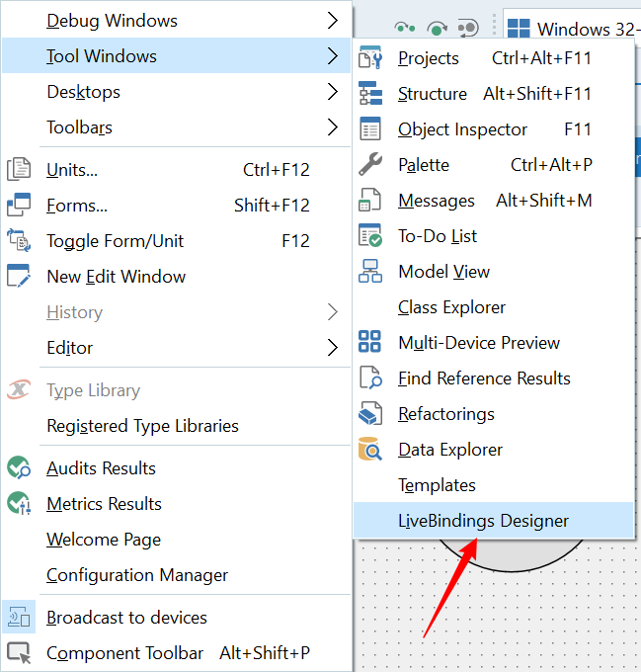Click the Broadcast to devices icon
The width and height of the screenshot is (641, 672).
pyautogui.click(x=19, y=617)
